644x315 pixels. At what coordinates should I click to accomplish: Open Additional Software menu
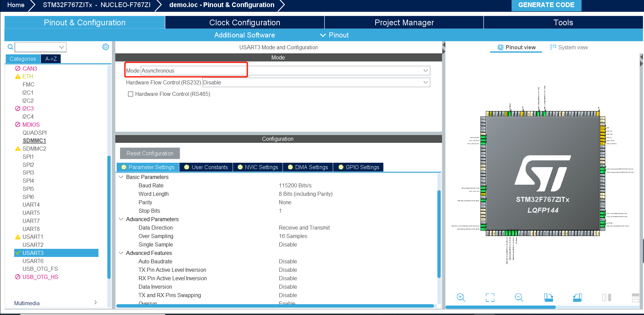click(244, 35)
